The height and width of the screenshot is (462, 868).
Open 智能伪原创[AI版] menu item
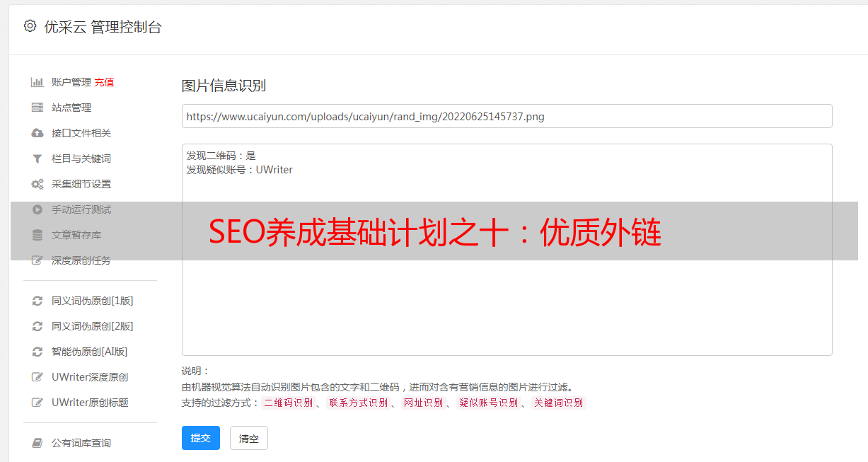90,352
